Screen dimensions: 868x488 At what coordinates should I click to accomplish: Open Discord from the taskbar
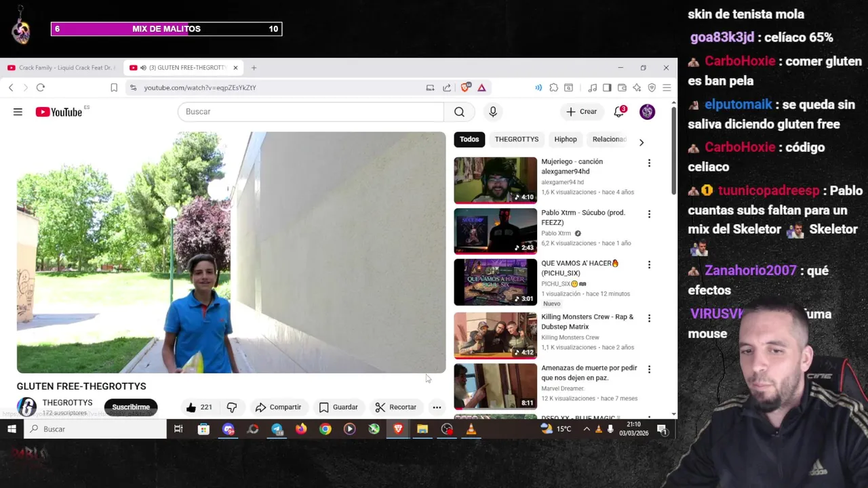pyautogui.click(x=229, y=429)
